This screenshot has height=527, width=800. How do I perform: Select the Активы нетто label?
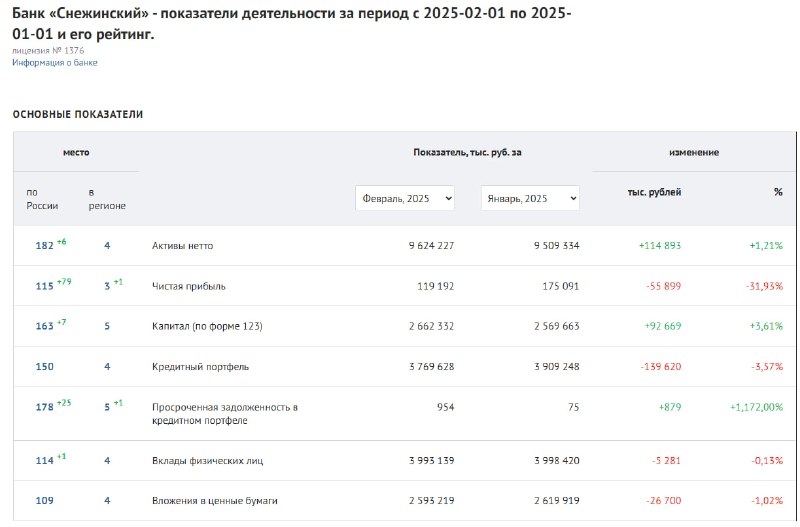183,245
